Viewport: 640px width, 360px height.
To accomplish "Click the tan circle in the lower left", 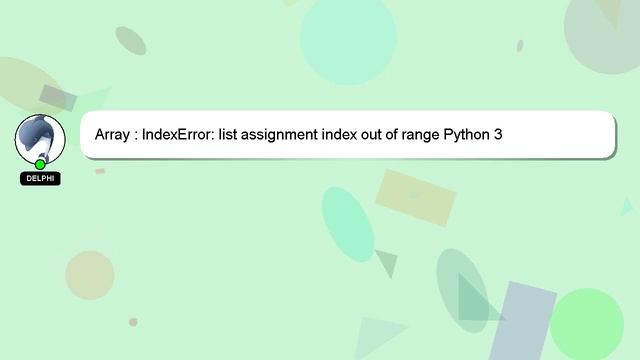I will [x=90, y=276].
